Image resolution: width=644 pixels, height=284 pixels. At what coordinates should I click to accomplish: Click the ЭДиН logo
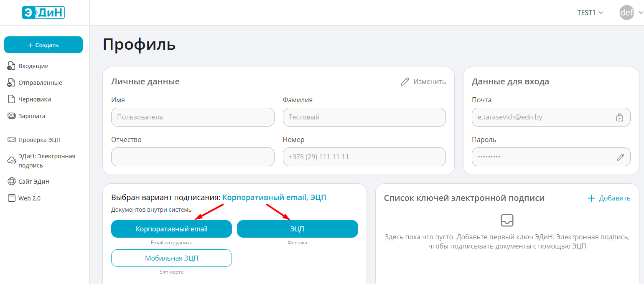[x=43, y=13]
